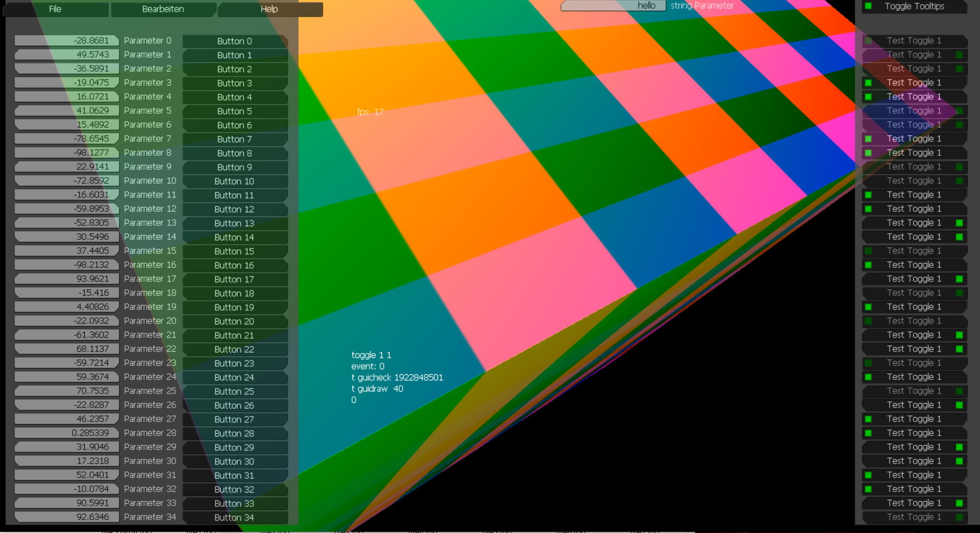Toggle the topmost Test Toggle 1 entry
Image resolution: width=980 pixels, height=533 pixels.
click(x=914, y=40)
